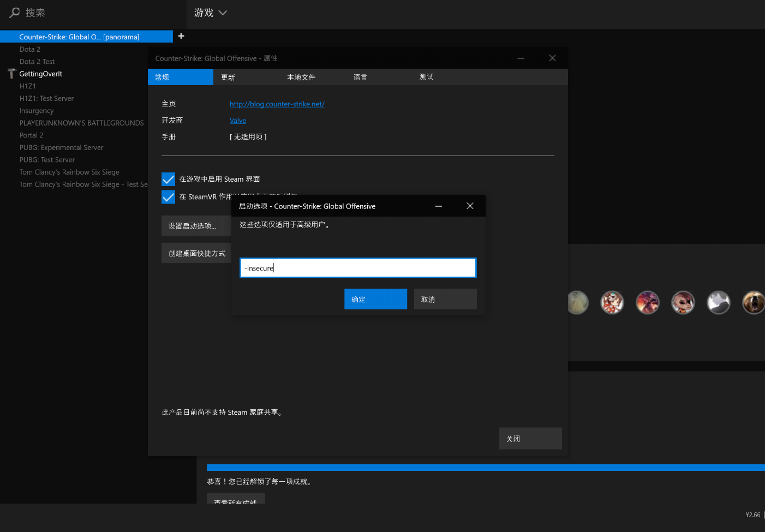Click the 设置启动选项 button
Viewport: 765px width, 532px height.
(196, 226)
